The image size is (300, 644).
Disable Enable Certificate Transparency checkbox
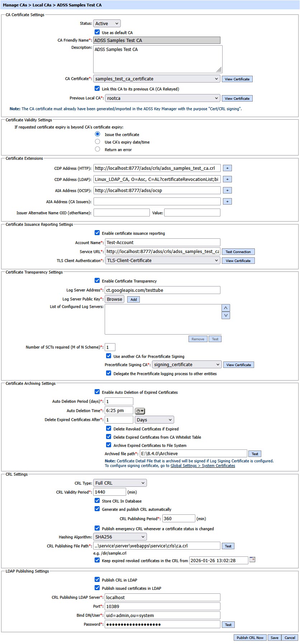coord(97,281)
